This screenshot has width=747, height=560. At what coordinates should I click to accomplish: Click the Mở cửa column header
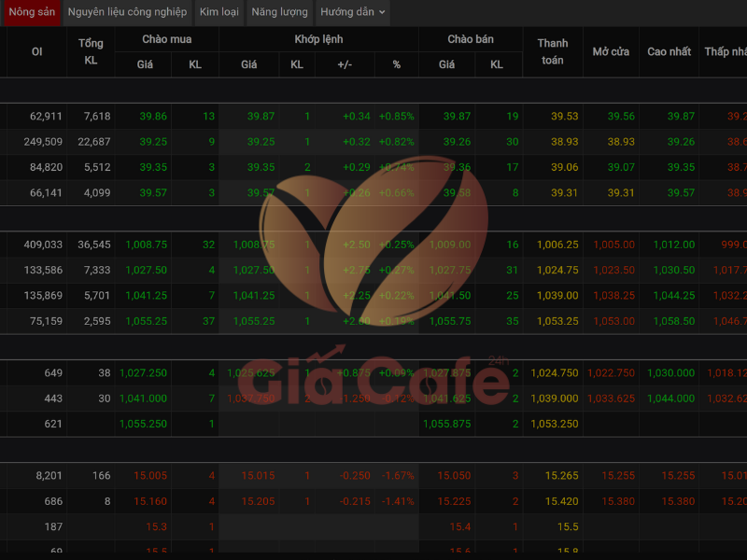(x=611, y=51)
